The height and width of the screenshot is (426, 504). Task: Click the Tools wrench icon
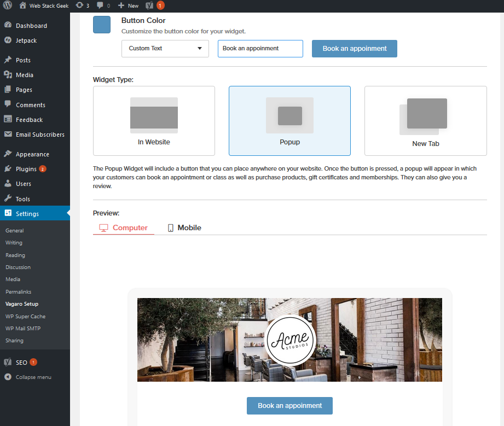click(x=8, y=198)
